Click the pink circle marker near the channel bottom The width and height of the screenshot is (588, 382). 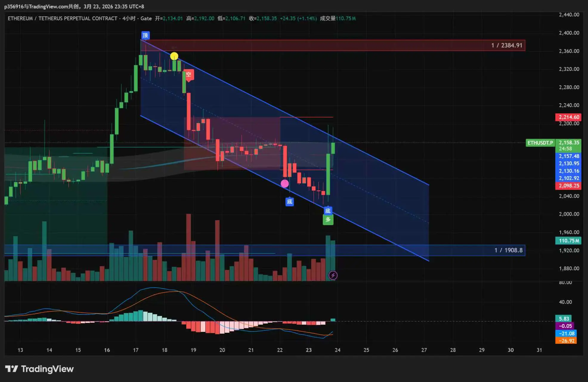(285, 184)
